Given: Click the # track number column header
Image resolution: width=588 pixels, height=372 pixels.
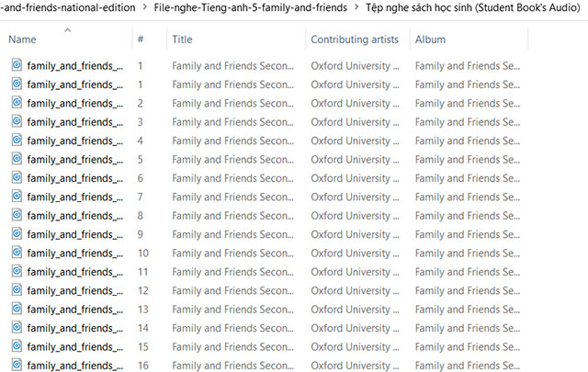Looking at the screenshot, I should (141, 39).
